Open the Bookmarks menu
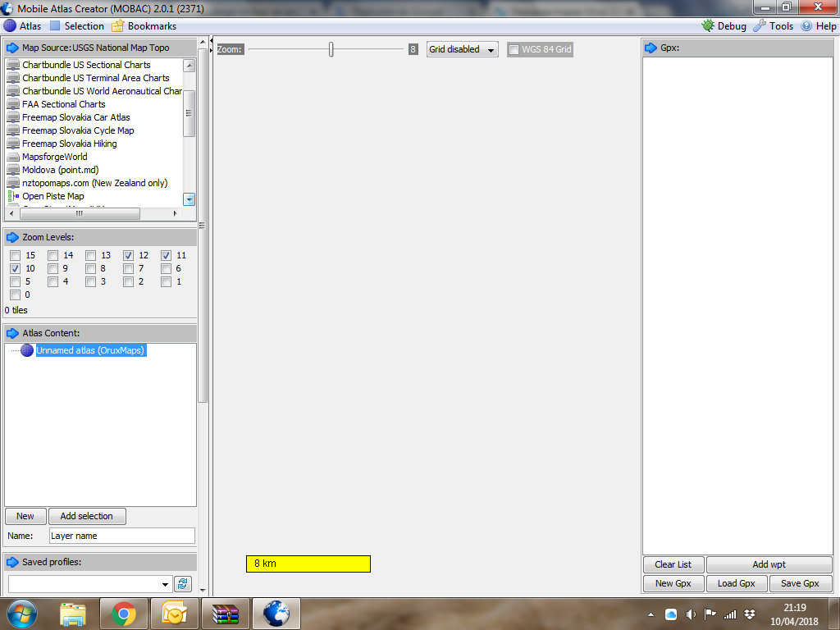The image size is (840, 630). coord(144,25)
